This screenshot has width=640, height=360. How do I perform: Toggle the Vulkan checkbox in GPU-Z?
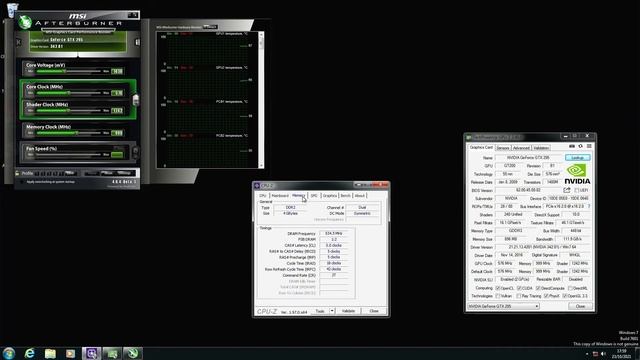pos(498,296)
